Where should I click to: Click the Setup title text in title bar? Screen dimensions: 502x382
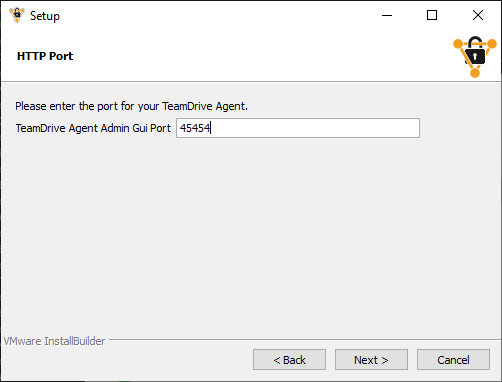45,16
